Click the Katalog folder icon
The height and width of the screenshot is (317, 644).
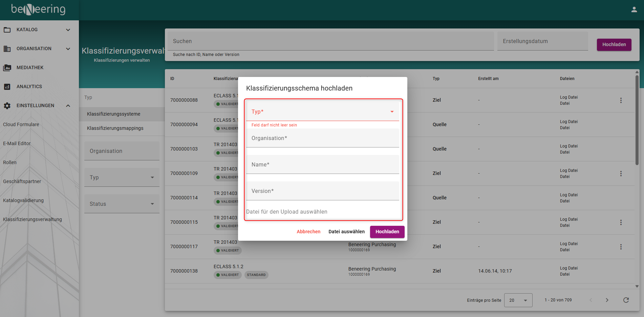pyautogui.click(x=7, y=30)
